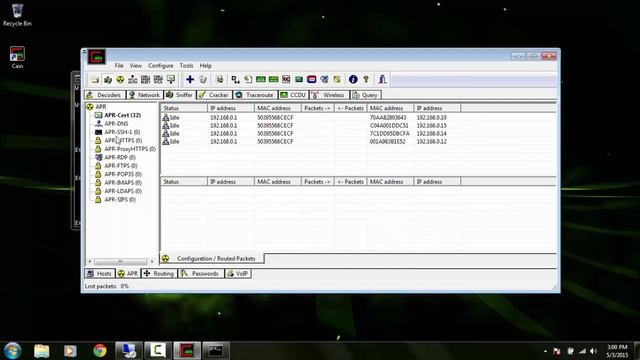Click Status column header in upper list

(x=184, y=108)
